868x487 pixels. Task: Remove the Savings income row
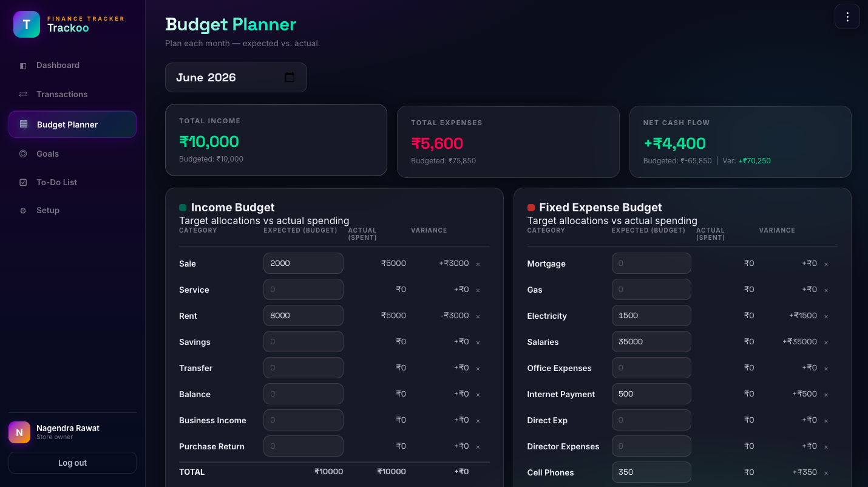point(478,342)
